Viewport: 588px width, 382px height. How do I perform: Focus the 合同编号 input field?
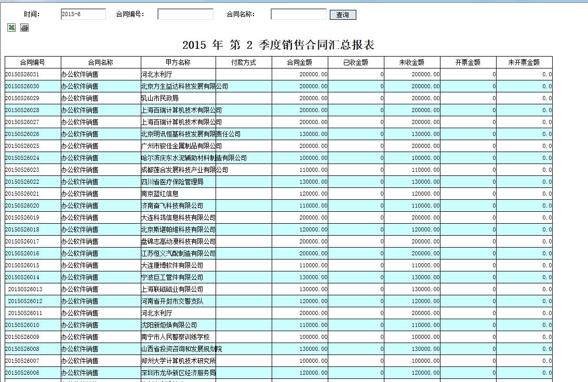pyautogui.click(x=185, y=14)
